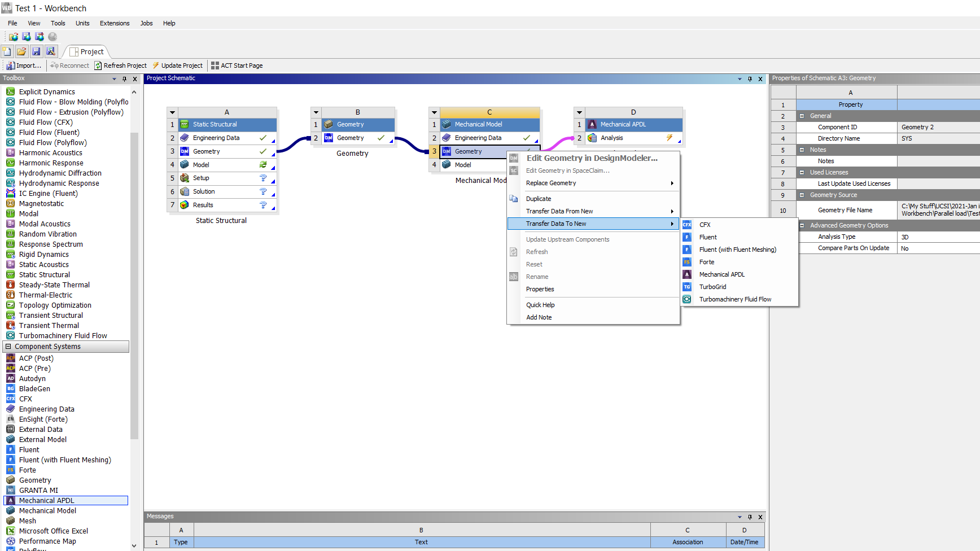Image resolution: width=980 pixels, height=551 pixels.
Task: Toggle the auto-hide pin on the Messages panel
Action: pos(750,517)
